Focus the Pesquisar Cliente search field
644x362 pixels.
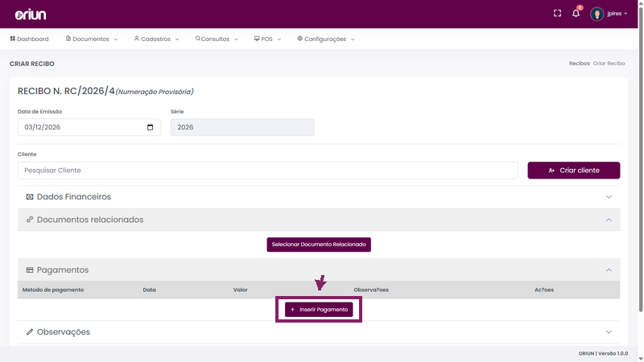pyautogui.click(x=268, y=171)
